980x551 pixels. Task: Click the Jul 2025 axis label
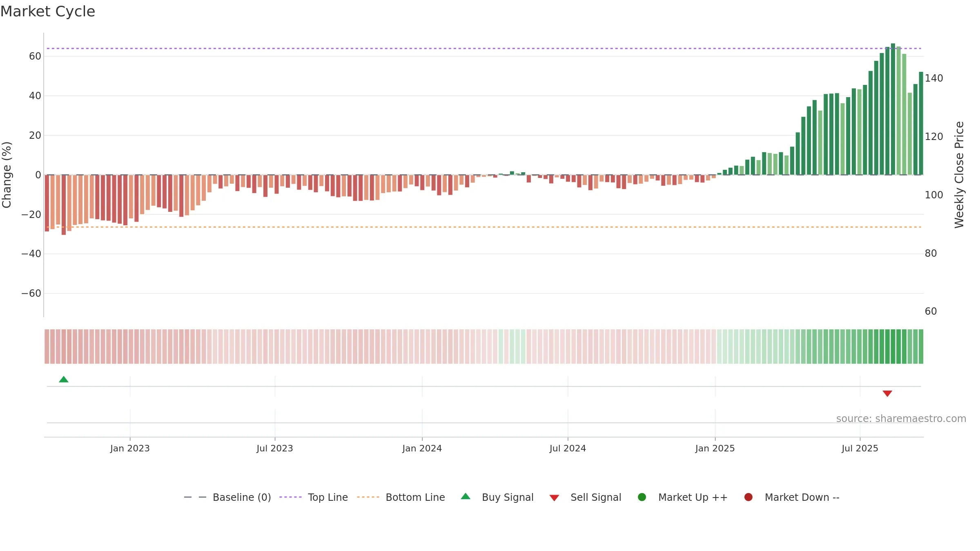[x=860, y=449]
